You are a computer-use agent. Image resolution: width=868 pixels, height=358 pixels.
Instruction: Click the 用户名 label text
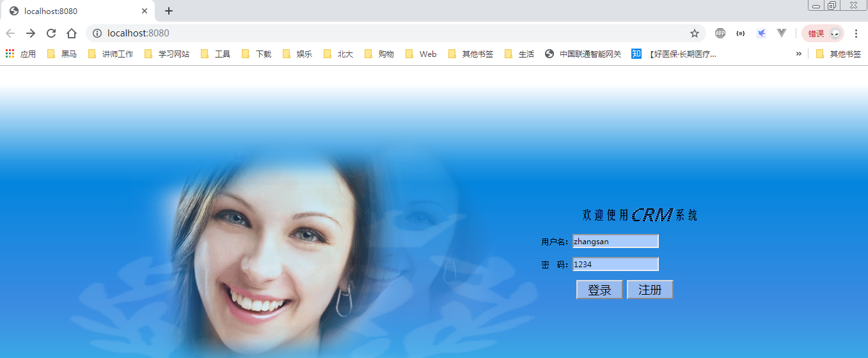[555, 242]
